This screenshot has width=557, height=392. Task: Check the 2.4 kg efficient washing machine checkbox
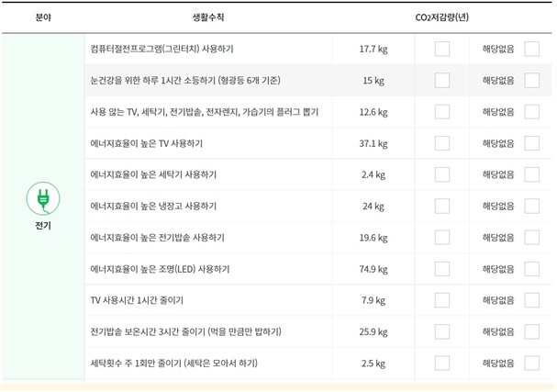[442, 174]
